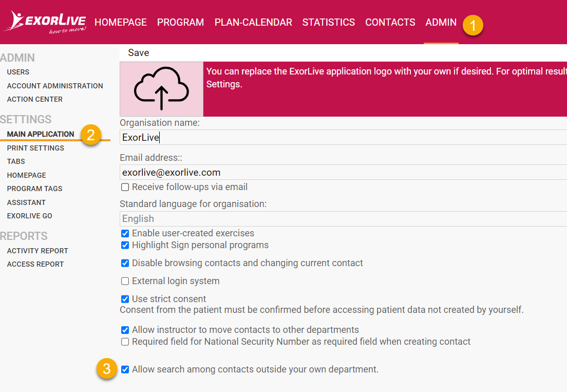Switch to the CONTACTS tab
This screenshot has width=567, height=392.
coord(390,22)
